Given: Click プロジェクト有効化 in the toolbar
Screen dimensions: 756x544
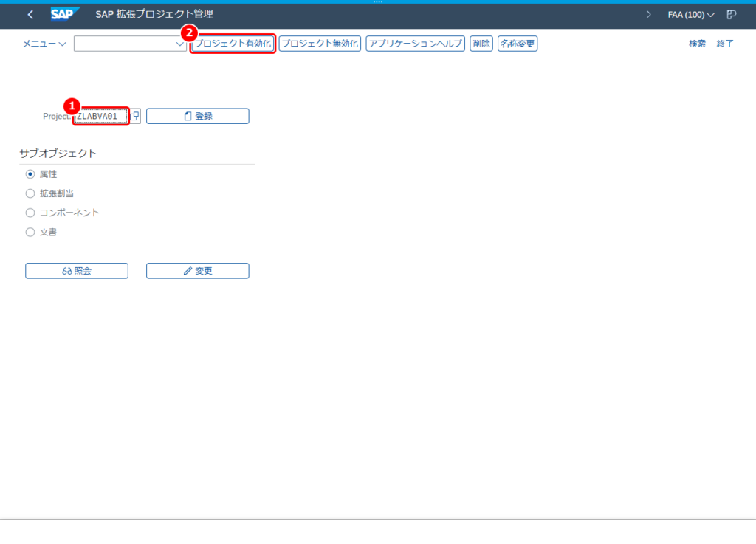Looking at the screenshot, I should (x=233, y=44).
